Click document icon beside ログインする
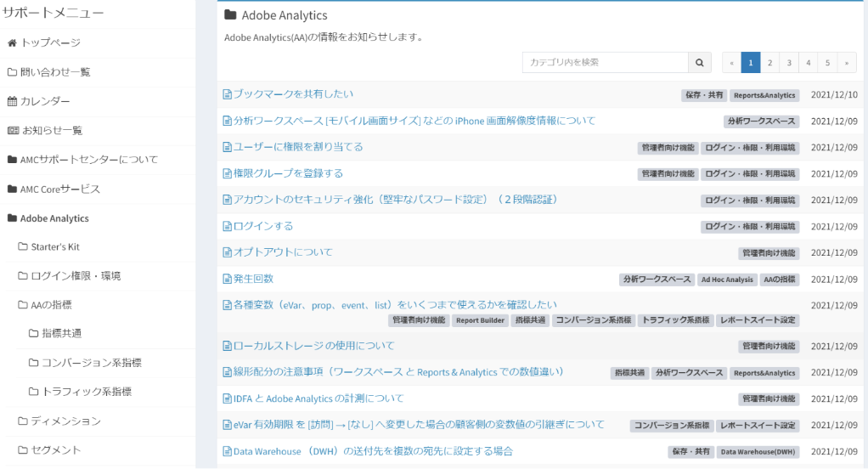Screen dimensions: 868x469 coord(227,227)
